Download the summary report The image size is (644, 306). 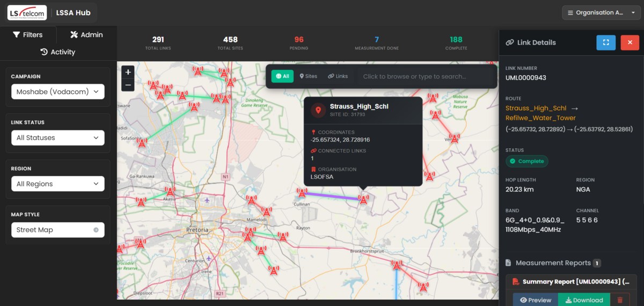coord(584,300)
